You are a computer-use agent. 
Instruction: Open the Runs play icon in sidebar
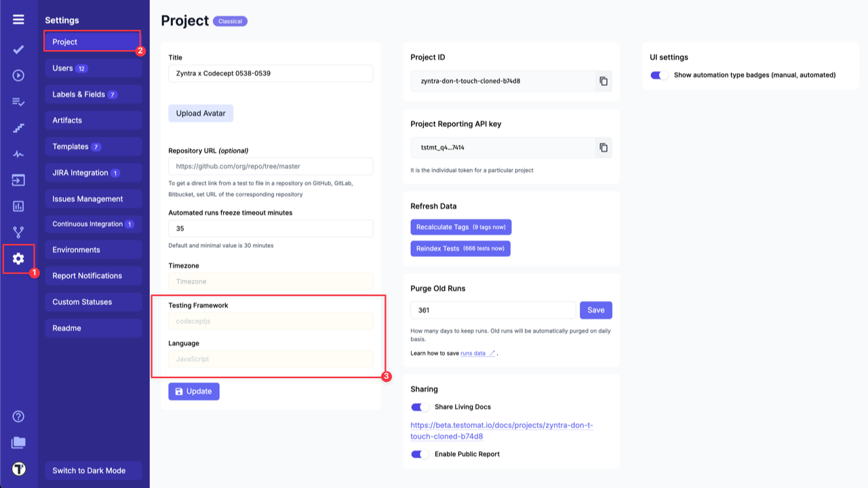pos(18,75)
